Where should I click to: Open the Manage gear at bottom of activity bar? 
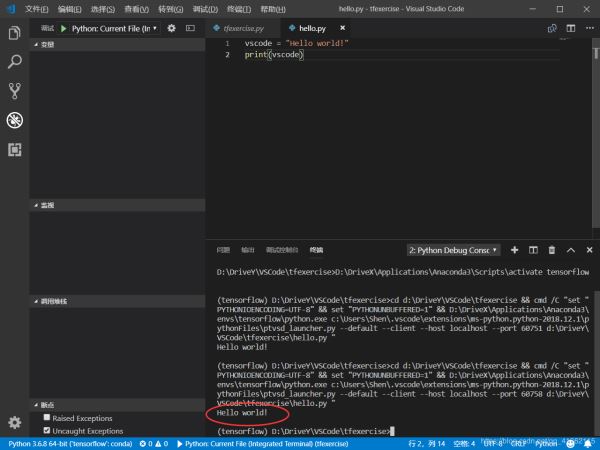point(15,422)
